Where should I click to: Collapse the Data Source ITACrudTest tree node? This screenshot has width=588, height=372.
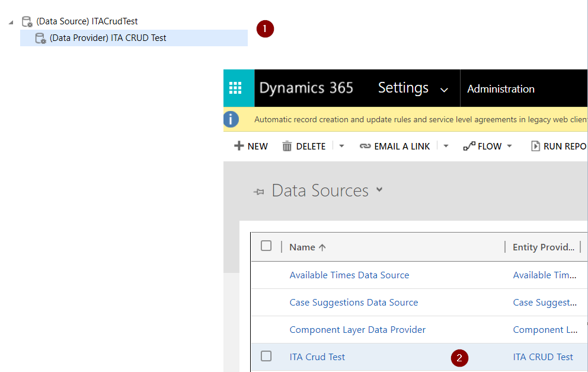point(11,23)
